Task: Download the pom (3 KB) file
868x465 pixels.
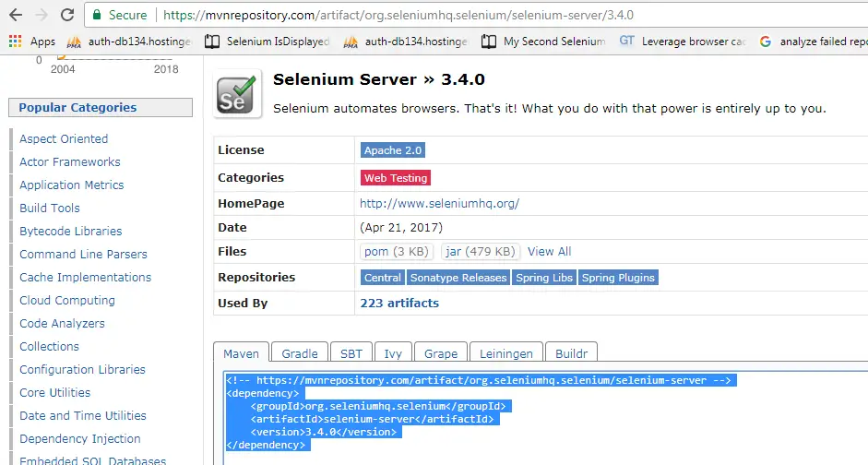Action: [397, 251]
